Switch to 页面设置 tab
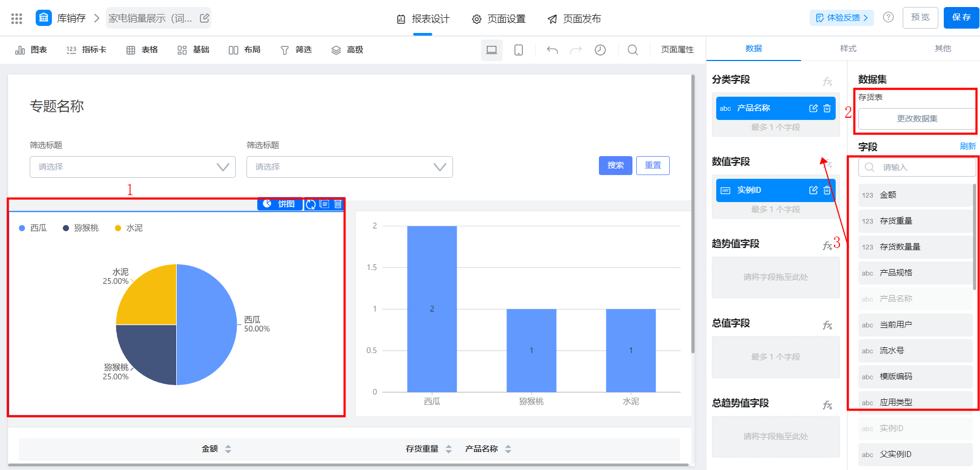Viewport: 980px width, 470px height. pyautogui.click(x=498, y=19)
